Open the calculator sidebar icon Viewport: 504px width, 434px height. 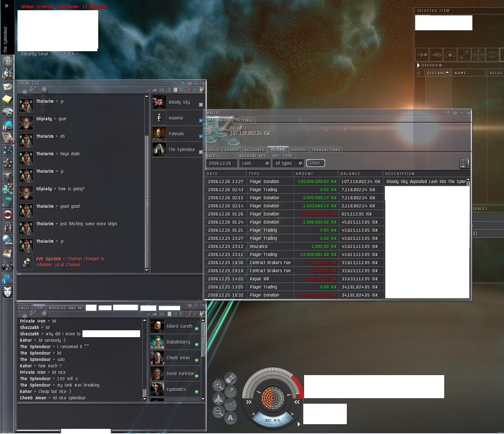pos(7,202)
